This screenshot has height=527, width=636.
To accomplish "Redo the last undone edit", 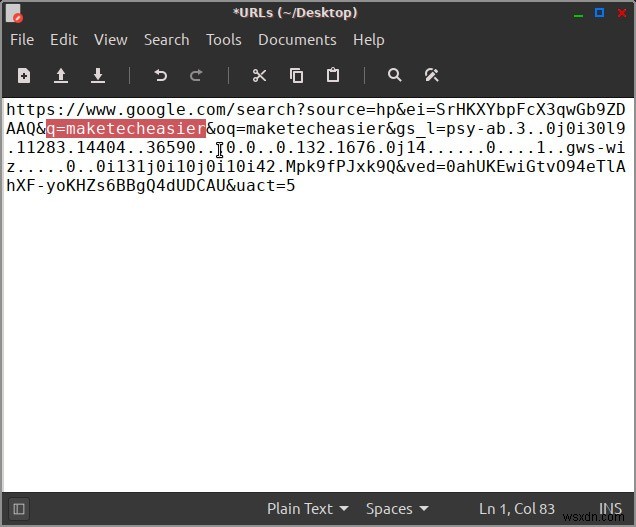I will [196, 76].
